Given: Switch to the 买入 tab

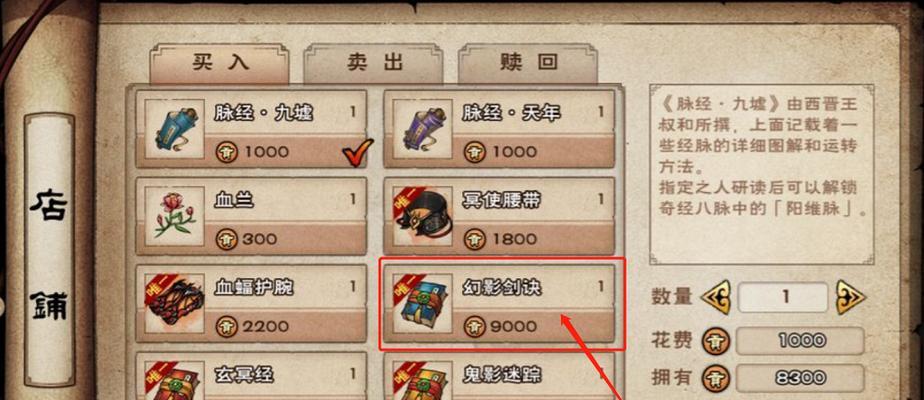Looking at the screenshot, I should coord(219,63).
